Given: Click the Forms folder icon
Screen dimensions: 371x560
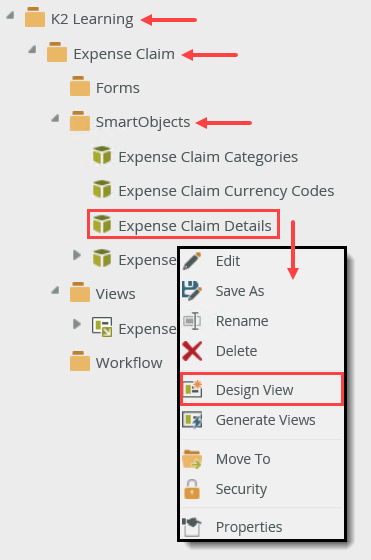Looking at the screenshot, I should (x=80, y=86).
